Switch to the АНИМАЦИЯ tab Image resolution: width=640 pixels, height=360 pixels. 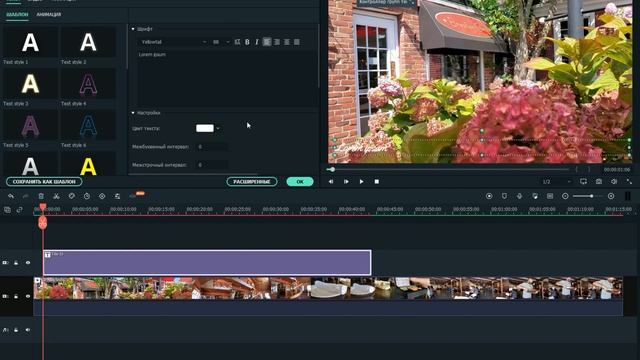49,14
